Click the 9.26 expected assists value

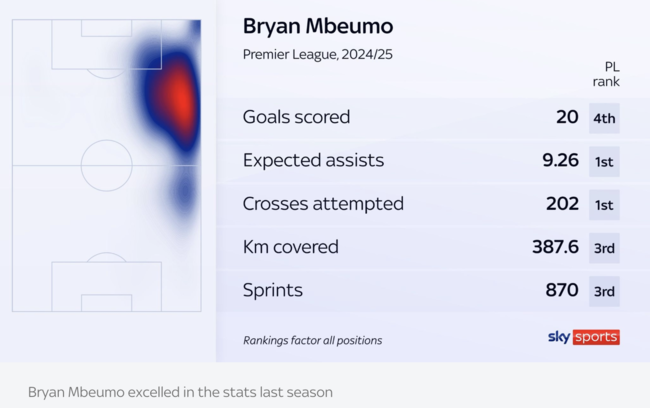point(560,160)
